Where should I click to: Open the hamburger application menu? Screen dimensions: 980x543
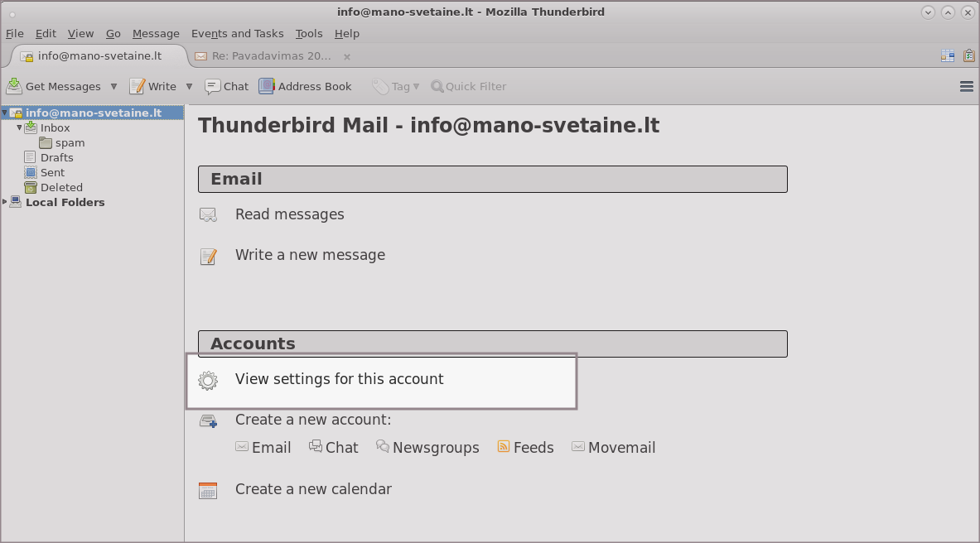(x=966, y=86)
